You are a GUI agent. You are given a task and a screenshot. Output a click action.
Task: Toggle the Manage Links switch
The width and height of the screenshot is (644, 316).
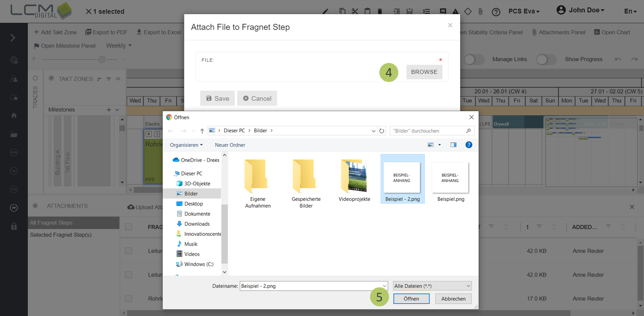click(x=474, y=59)
